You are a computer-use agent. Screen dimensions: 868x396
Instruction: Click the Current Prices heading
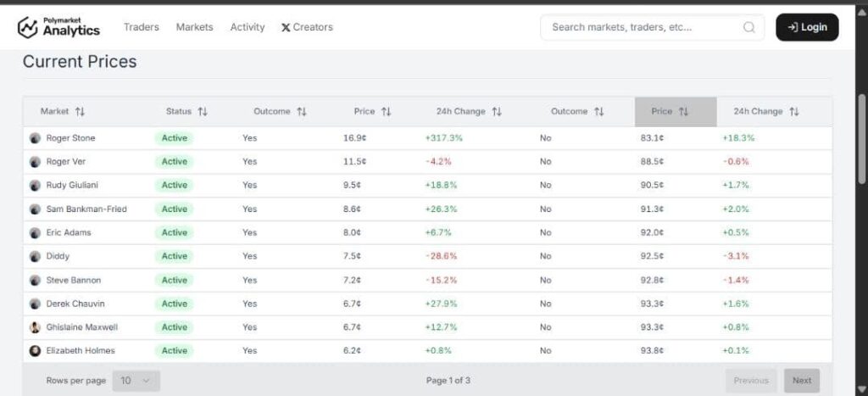coord(80,61)
